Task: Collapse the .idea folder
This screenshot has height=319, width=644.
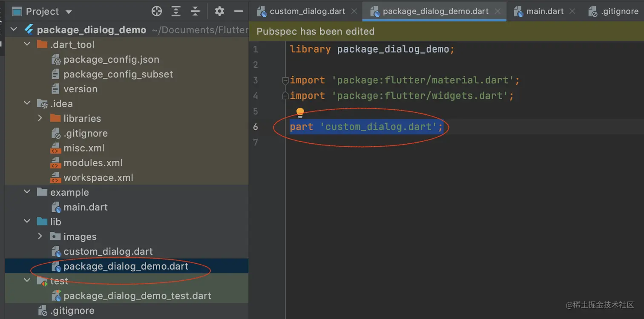Action: coord(27,103)
